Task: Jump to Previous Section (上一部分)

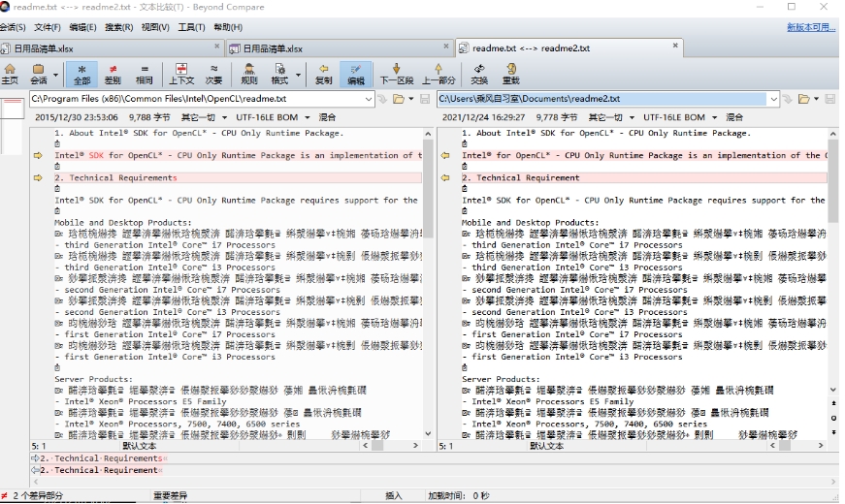Action: coord(439,74)
